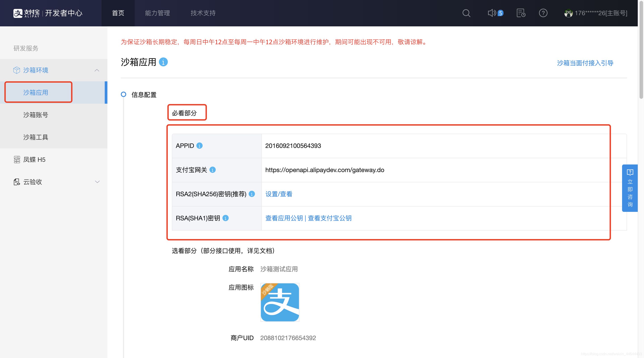Click info icon beside RSA(SHA1)密钥

pyautogui.click(x=226, y=218)
